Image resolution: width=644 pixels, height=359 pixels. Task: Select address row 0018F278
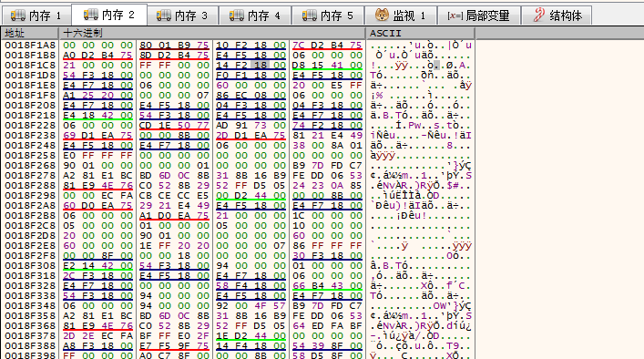pos(30,175)
